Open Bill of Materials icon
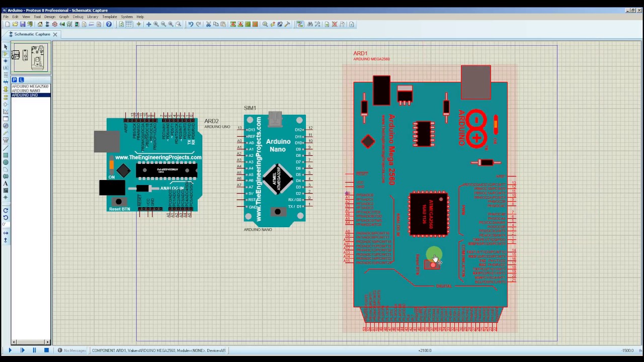This screenshot has height=362, width=644. point(84,24)
